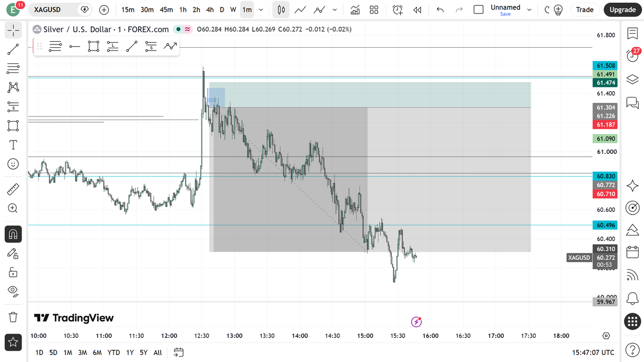Undo the last chart action
The height and width of the screenshot is (362, 644).
pos(440,10)
